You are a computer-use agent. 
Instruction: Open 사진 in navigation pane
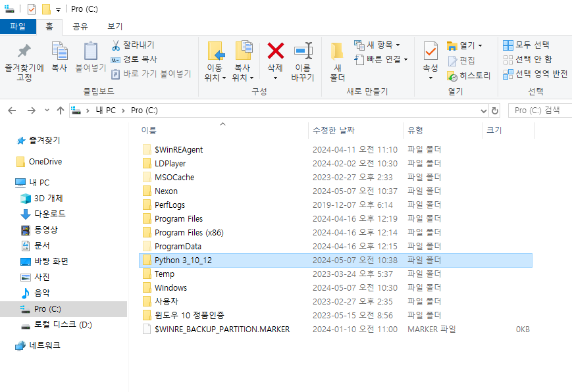pos(36,278)
